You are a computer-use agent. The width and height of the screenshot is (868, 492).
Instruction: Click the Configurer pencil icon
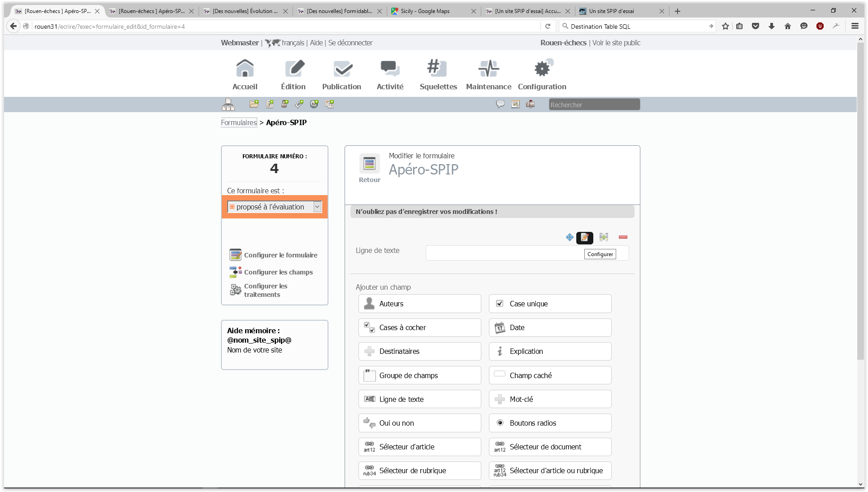point(584,237)
